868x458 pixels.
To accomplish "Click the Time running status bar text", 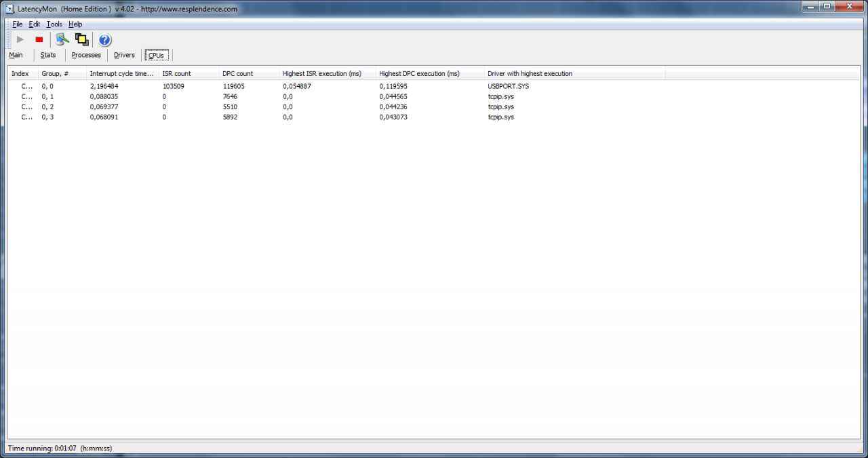I will click(x=60, y=449).
